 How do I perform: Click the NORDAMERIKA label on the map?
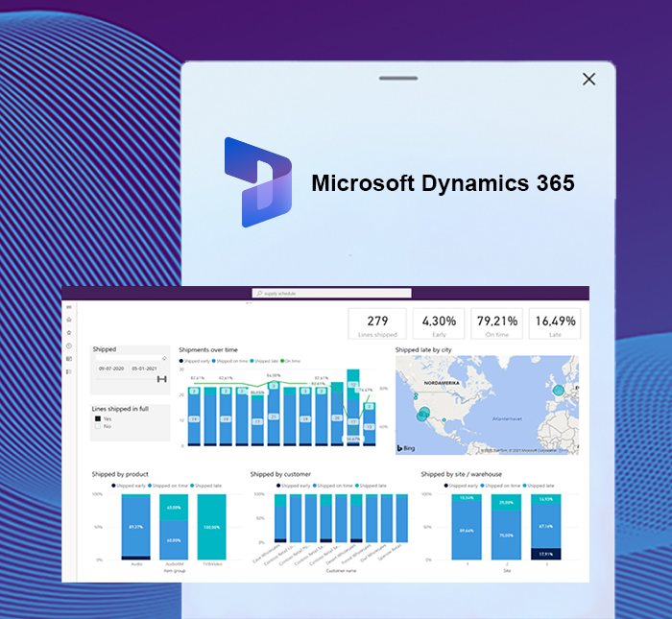(441, 383)
